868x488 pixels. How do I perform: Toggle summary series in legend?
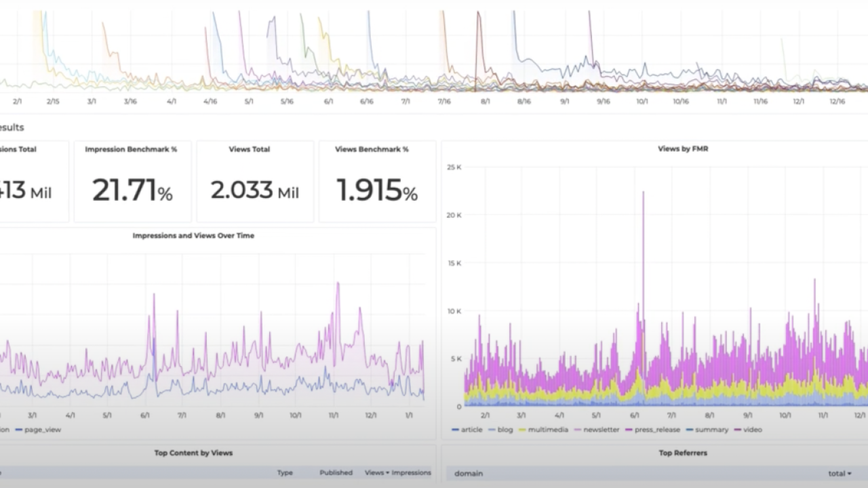pyautogui.click(x=707, y=430)
